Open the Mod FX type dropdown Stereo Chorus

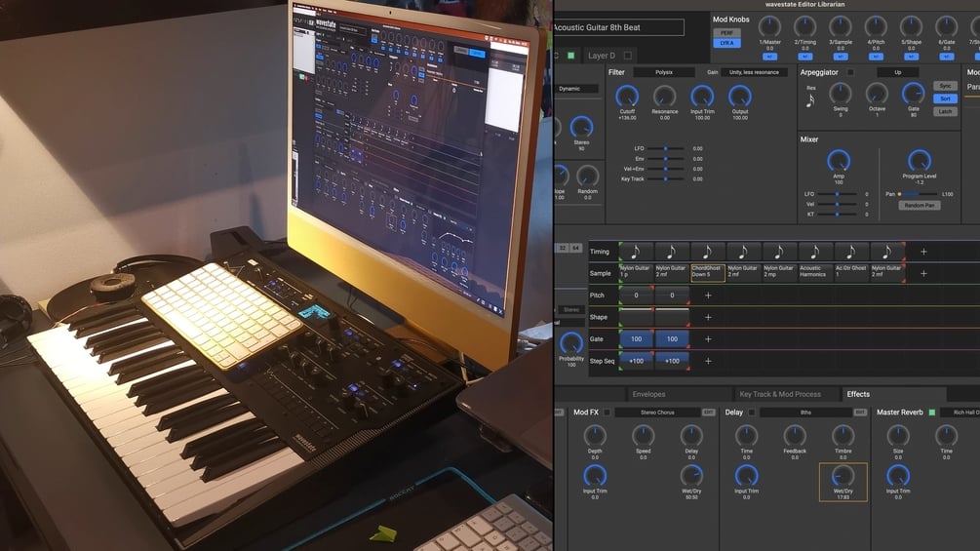(657, 413)
